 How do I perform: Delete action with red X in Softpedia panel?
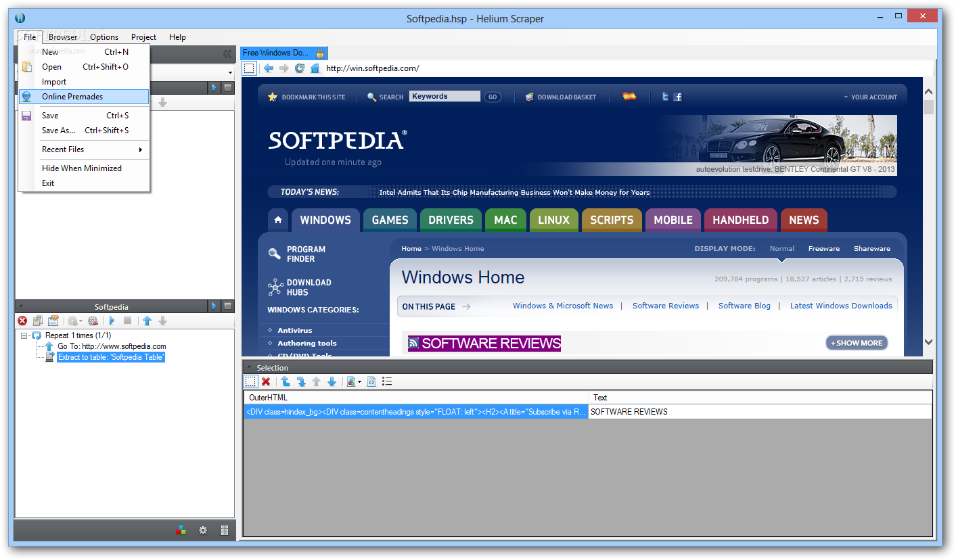click(22, 321)
